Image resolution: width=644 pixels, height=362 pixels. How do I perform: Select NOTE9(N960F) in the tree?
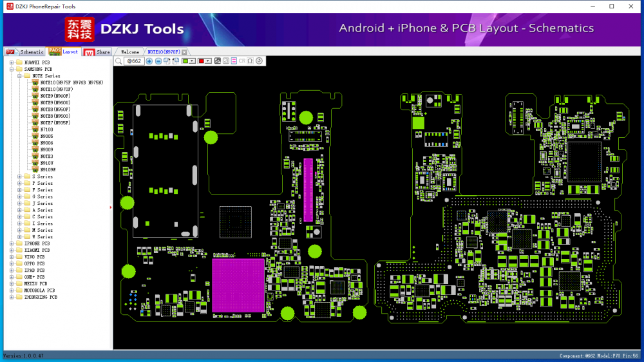55,96
